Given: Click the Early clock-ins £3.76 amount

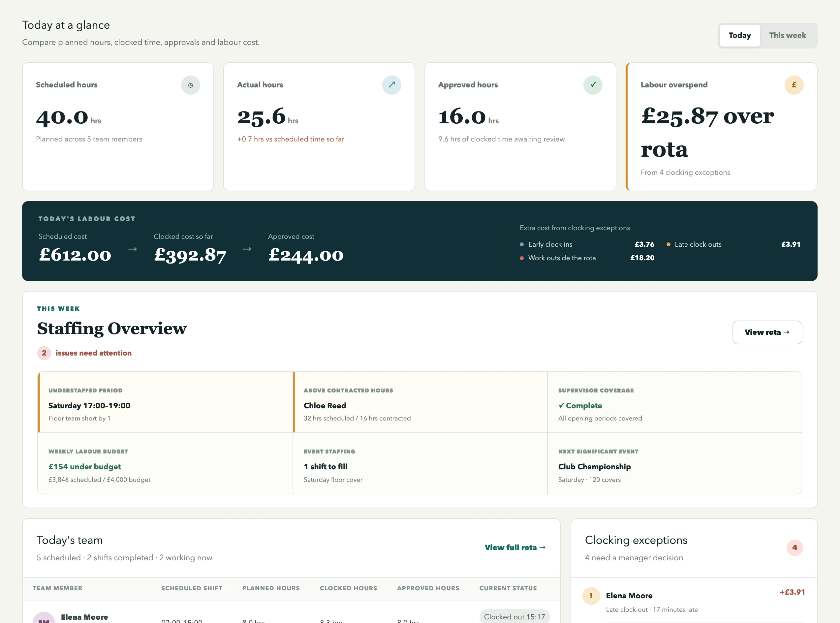Looking at the screenshot, I should 645,244.
